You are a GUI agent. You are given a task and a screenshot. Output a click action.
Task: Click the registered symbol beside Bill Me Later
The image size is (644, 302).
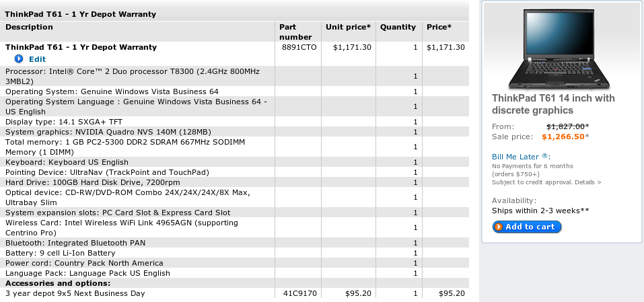tap(544, 156)
